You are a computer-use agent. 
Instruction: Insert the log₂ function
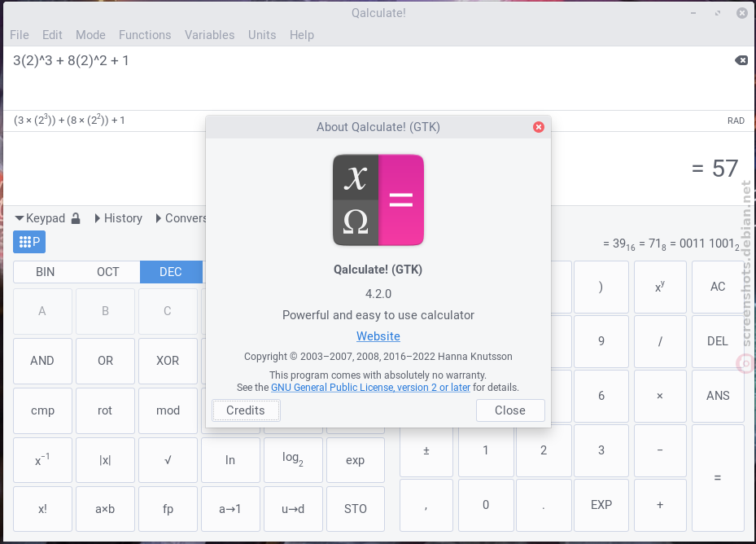[x=293, y=460]
